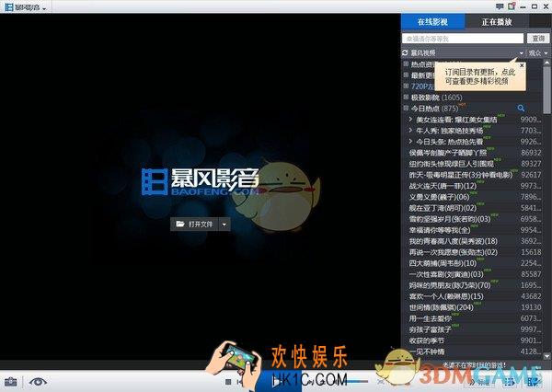Viewport: 552px width, 392px height.
Task: Collapse the 今日热点 (875) category
Action: point(406,108)
